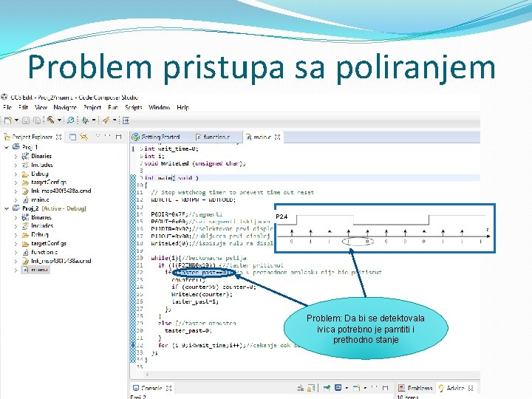Maximize the Project Explorer panel

pos(118,137)
